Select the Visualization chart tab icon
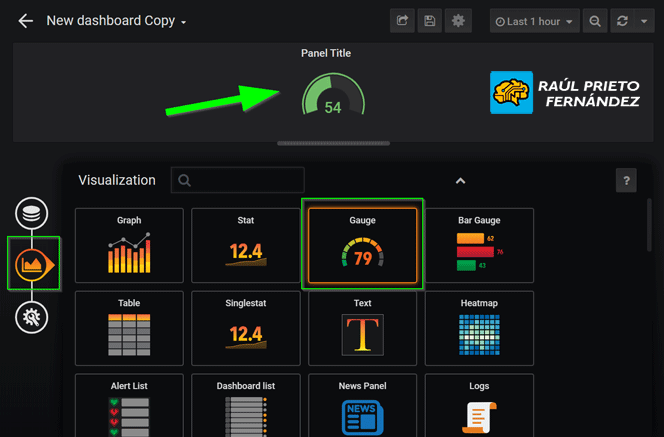 pyautogui.click(x=33, y=264)
